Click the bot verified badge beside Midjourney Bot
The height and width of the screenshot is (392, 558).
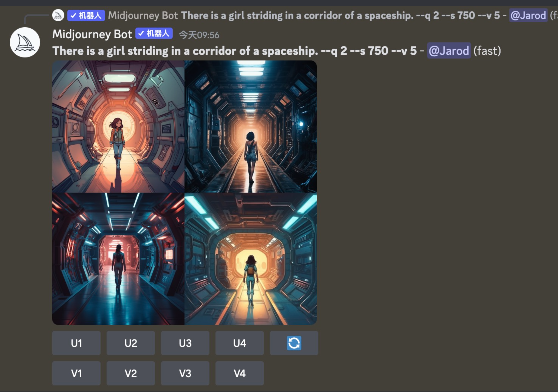[154, 33]
